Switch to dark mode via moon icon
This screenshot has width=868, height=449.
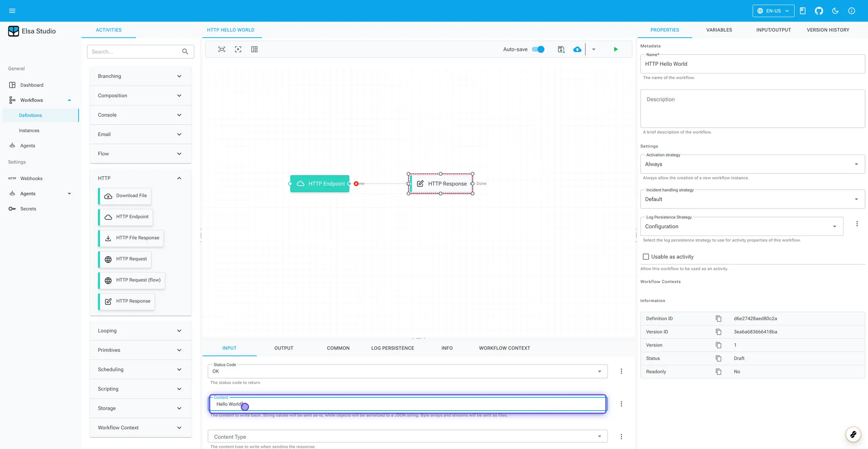[835, 11]
